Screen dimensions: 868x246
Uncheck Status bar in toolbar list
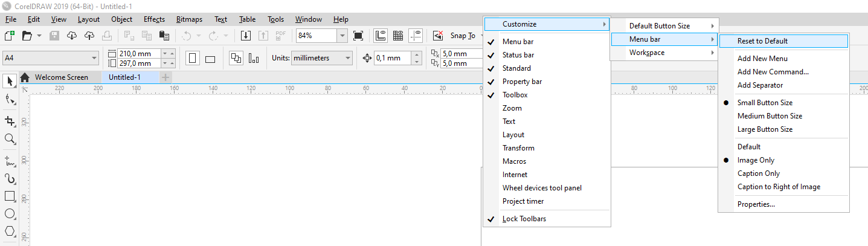(547, 55)
